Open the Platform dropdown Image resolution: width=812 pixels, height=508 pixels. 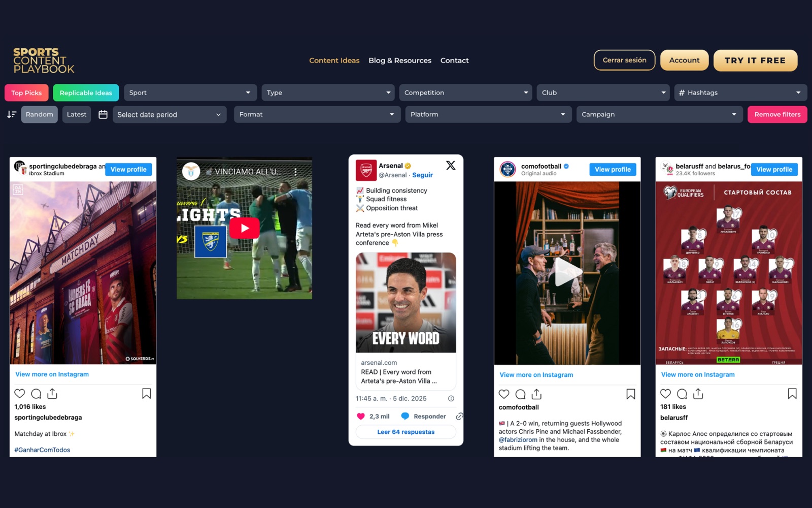tap(488, 114)
